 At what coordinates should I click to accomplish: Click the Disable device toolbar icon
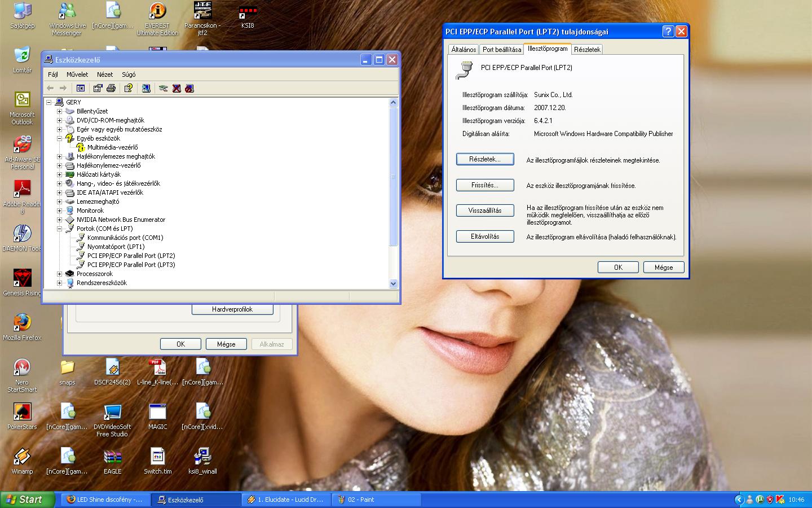[x=189, y=88]
